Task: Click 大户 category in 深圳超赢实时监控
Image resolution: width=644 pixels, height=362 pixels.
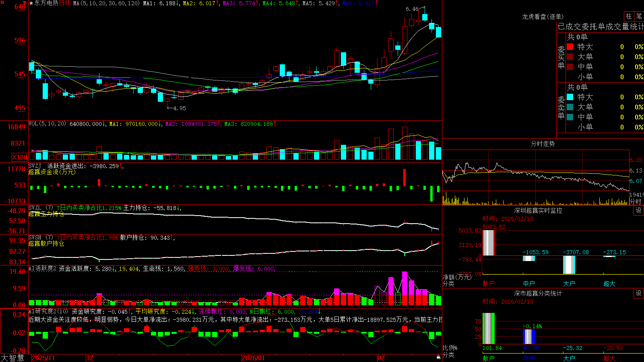Action: click(569, 284)
